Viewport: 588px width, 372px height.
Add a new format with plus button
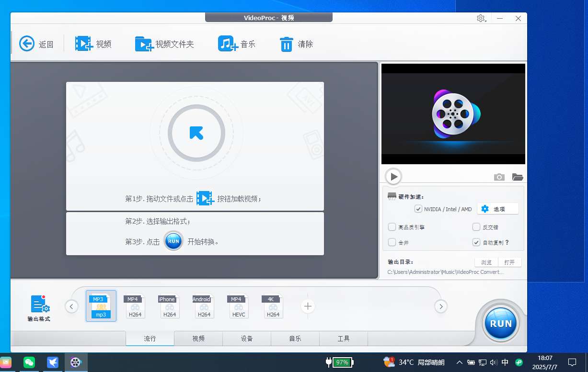pyautogui.click(x=308, y=306)
